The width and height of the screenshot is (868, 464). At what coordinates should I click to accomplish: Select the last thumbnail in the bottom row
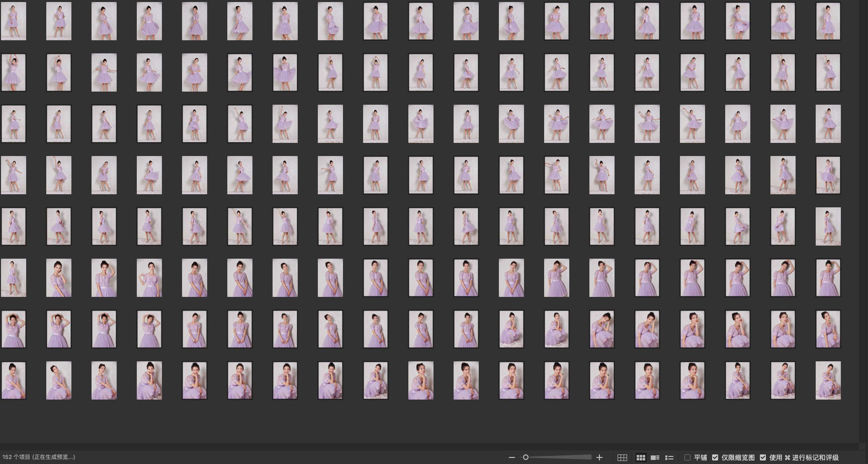828,380
